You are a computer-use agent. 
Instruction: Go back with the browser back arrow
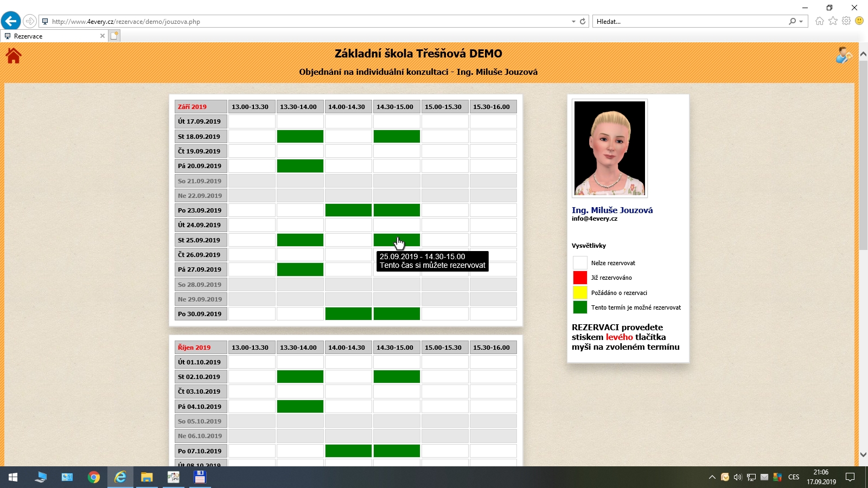point(11,21)
